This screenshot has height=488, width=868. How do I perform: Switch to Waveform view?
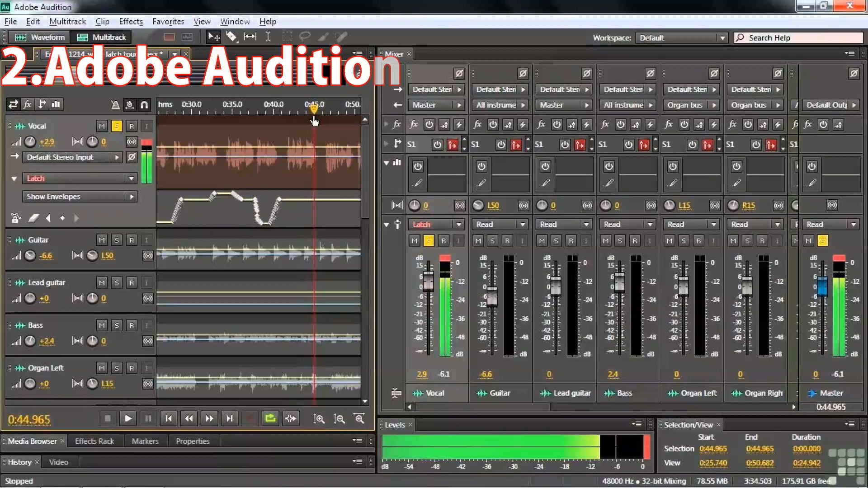[40, 37]
